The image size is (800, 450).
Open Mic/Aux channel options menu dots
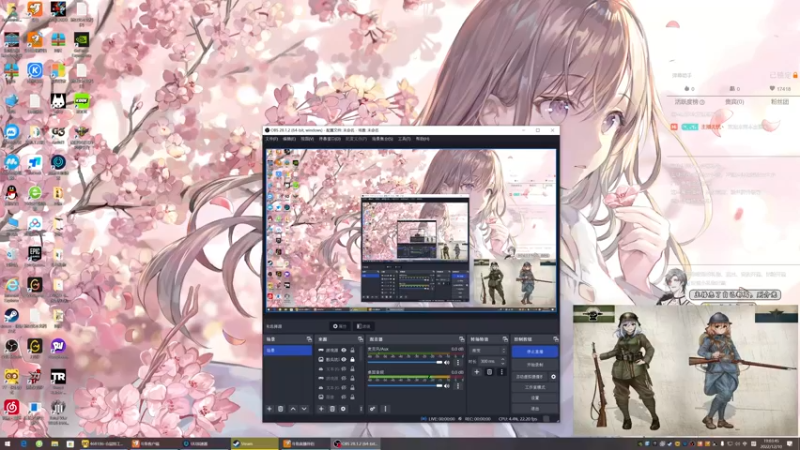click(x=458, y=362)
